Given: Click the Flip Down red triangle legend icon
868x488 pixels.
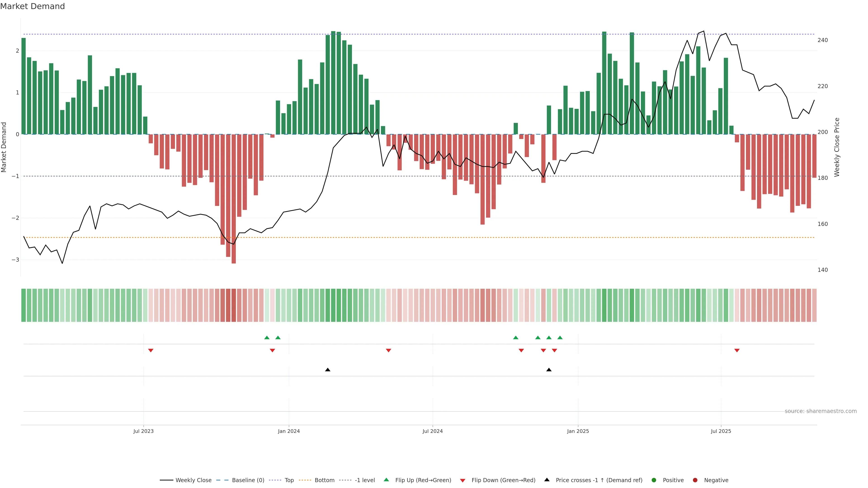Looking at the screenshot, I should coord(462,480).
